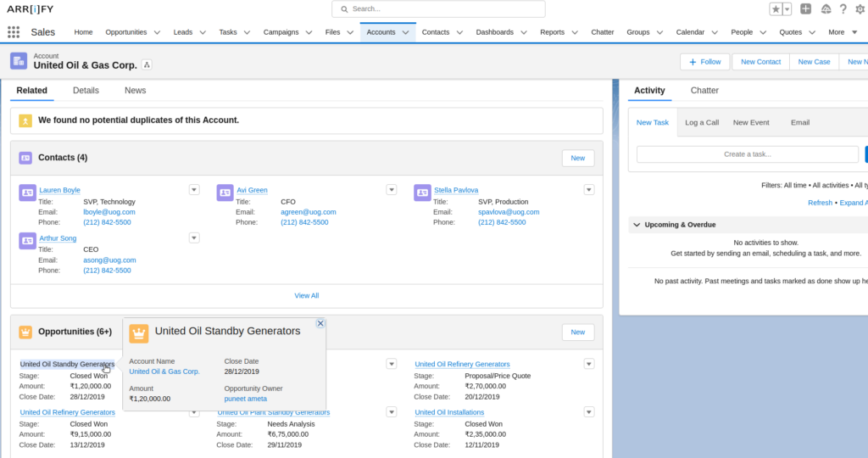Open the App Launcher grid icon

14,32
